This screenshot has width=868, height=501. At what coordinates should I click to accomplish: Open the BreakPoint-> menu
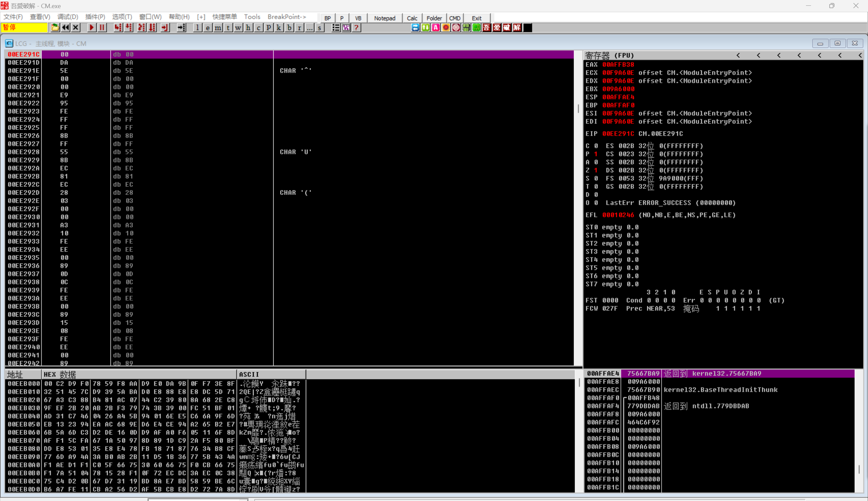pos(287,17)
